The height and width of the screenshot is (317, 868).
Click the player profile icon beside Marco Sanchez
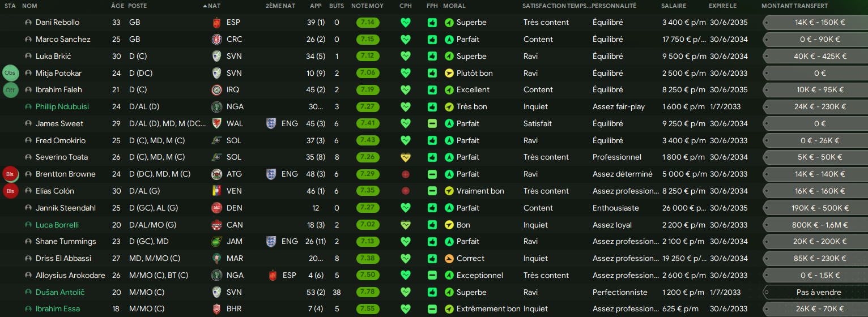[x=28, y=40]
